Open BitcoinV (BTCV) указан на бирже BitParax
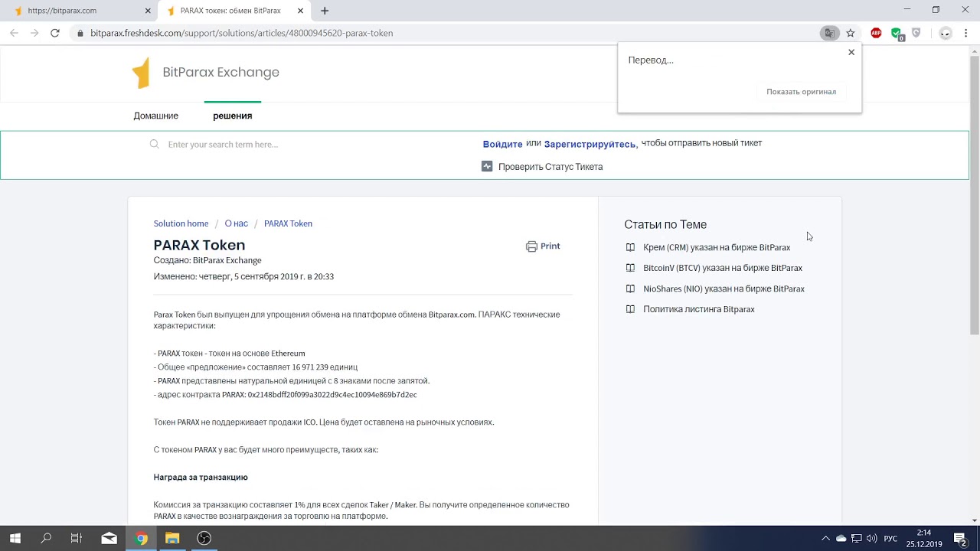The width and height of the screenshot is (980, 551). pyautogui.click(x=723, y=268)
